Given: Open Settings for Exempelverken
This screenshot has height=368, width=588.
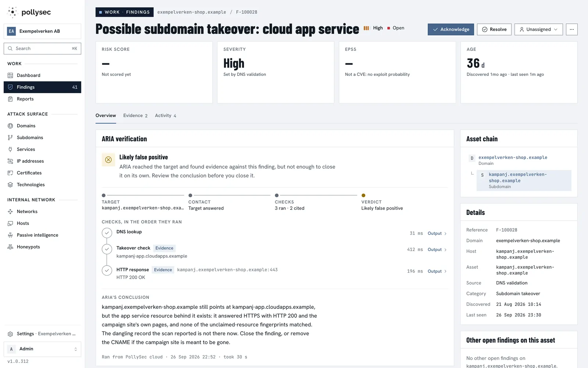Looking at the screenshot, I should [42, 334].
